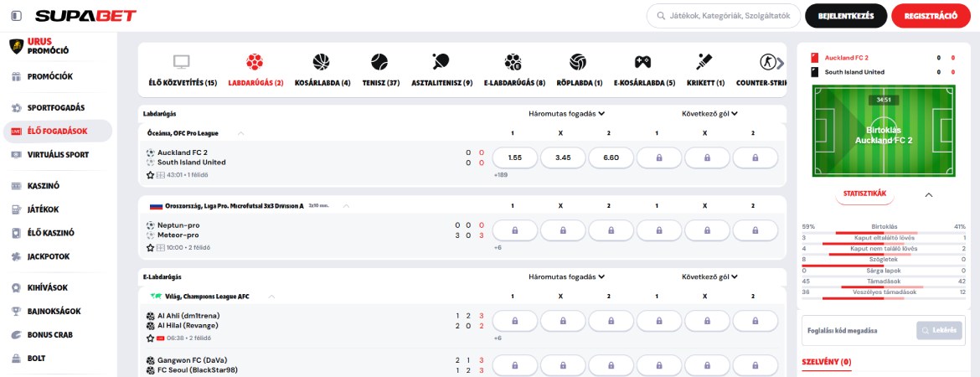This screenshot has width=980, height=377.
Task: Select the Kosárlabda basketball icon
Action: (322, 62)
